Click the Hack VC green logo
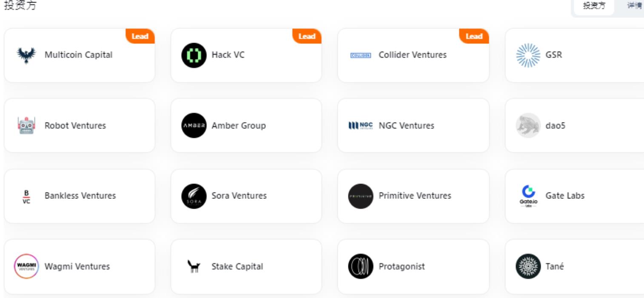The image size is (644, 298). [194, 55]
